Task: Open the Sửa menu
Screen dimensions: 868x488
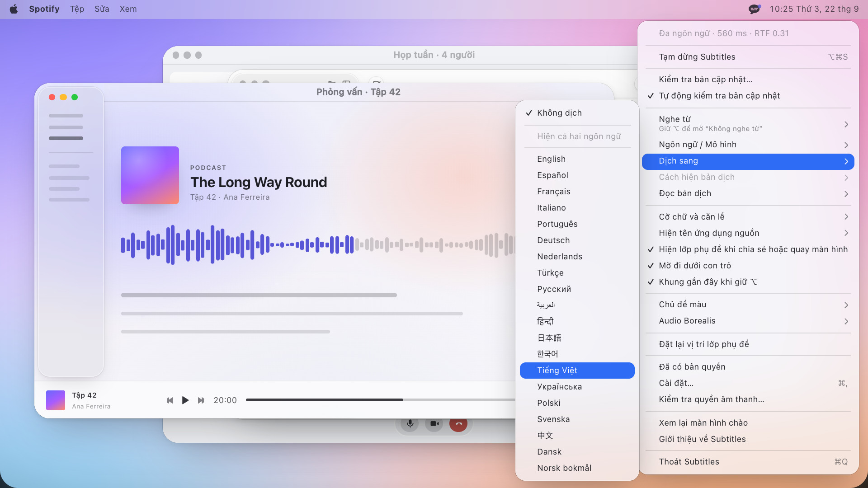Action: [x=102, y=9]
